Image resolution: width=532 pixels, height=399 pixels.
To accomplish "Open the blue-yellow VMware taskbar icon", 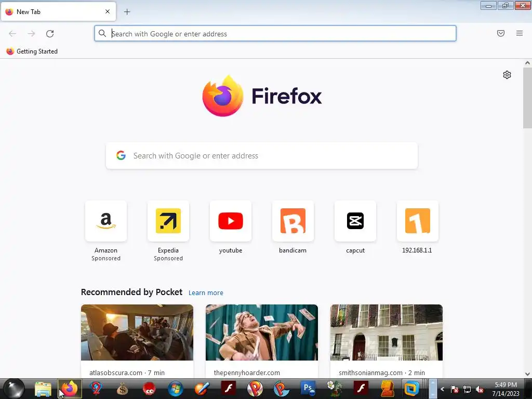I will (x=411, y=389).
